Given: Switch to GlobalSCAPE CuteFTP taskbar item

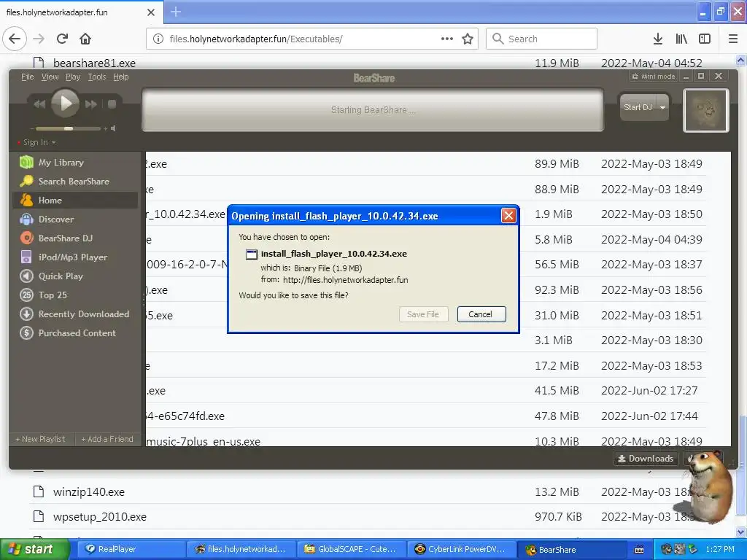Looking at the screenshot, I should pyautogui.click(x=351, y=550).
